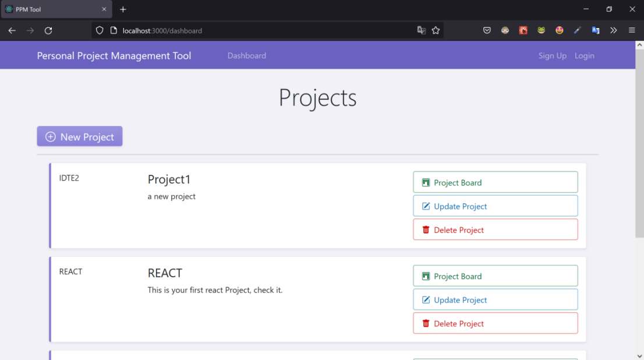Open the Login link

pyautogui.click(x=584, y=55)
